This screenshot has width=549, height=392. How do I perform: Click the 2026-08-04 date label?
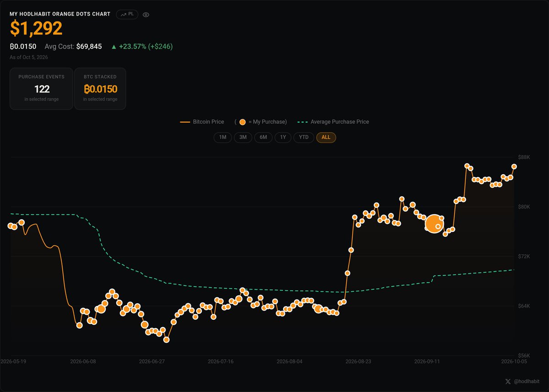(289, 361)
